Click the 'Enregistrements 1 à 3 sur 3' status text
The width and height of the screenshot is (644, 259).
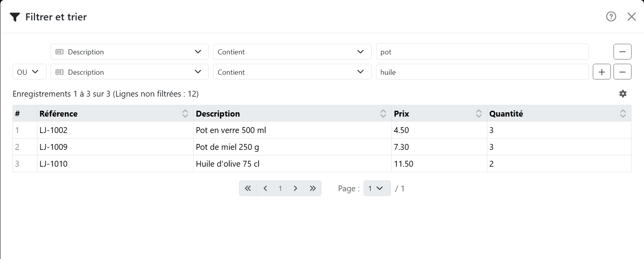coord(61,94)
